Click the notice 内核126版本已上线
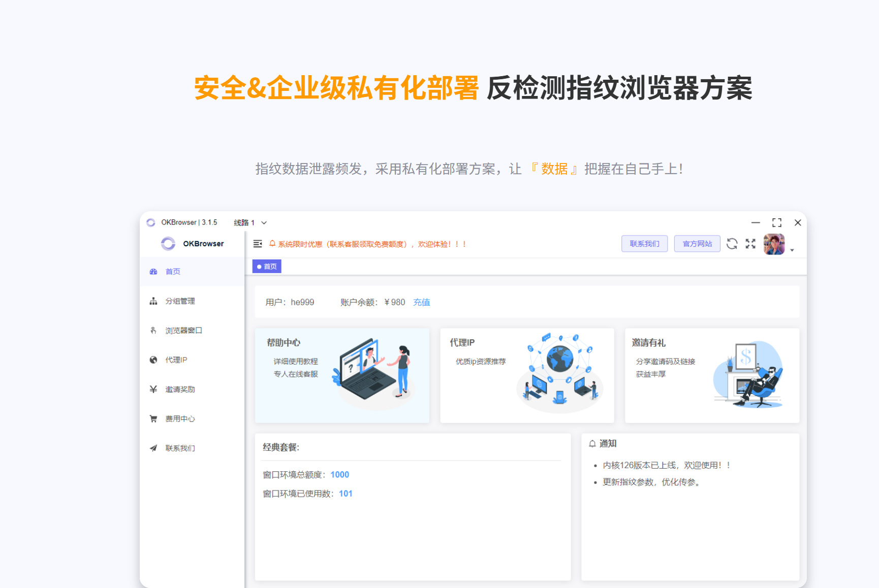The height and width of the screenshot is (588, 879). click(667, 465)
